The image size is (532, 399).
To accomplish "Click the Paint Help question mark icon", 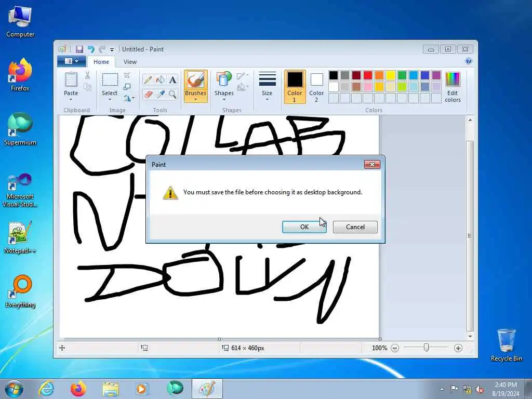I will 469,61.
